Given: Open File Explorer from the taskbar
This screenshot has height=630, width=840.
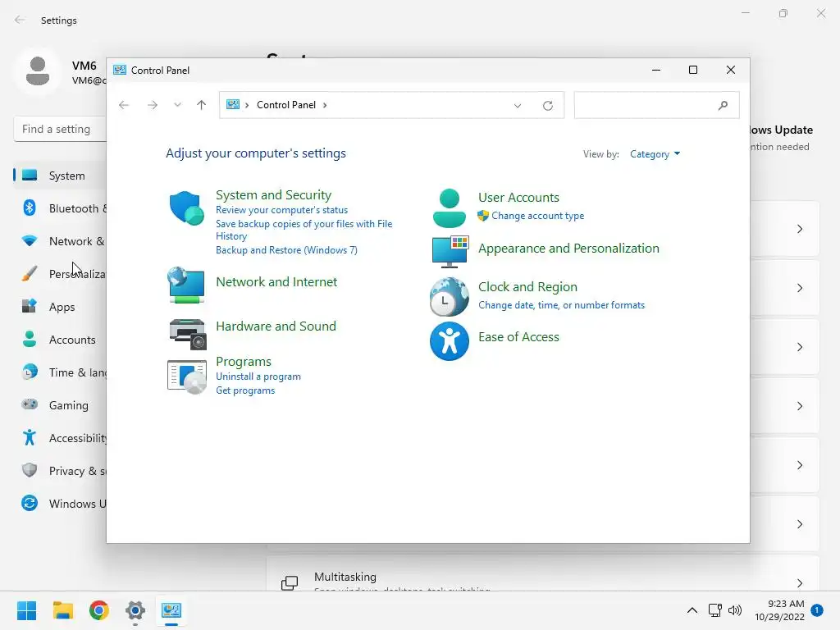Looking at the screenshot, I should pyautogui.click(x=62, y=610).
